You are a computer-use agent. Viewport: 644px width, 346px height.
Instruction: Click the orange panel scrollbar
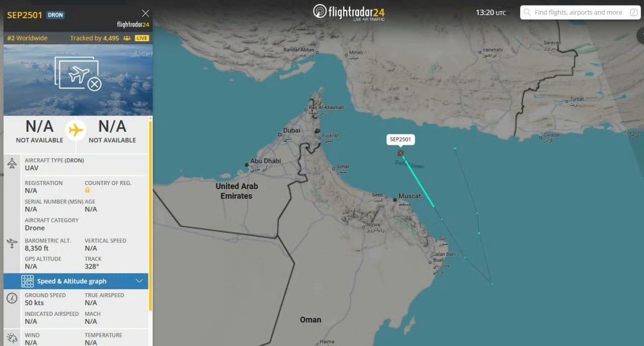point(150,215)
